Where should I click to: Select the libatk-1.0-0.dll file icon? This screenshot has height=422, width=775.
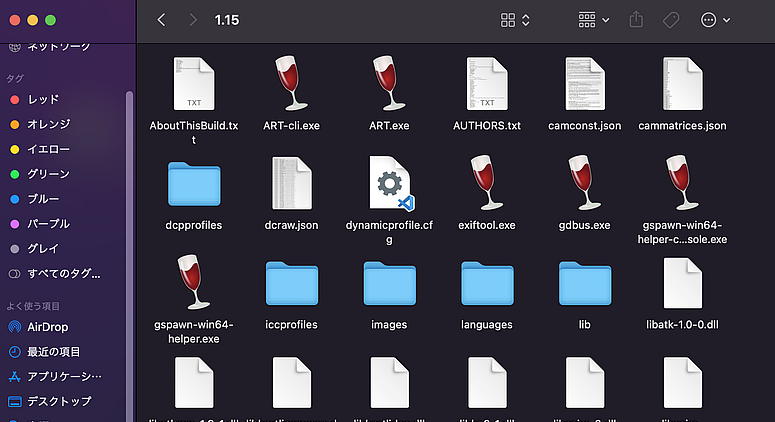pyautogui.click(x=683, y=283)
